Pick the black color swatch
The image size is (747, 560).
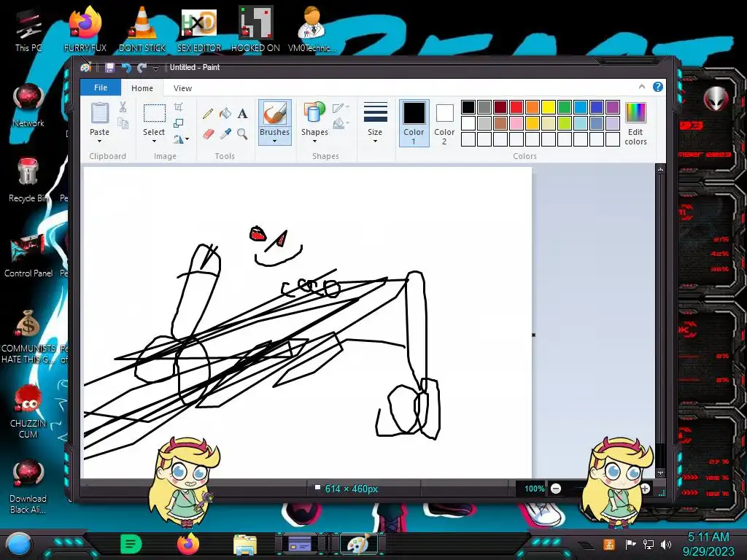point(468,107)
